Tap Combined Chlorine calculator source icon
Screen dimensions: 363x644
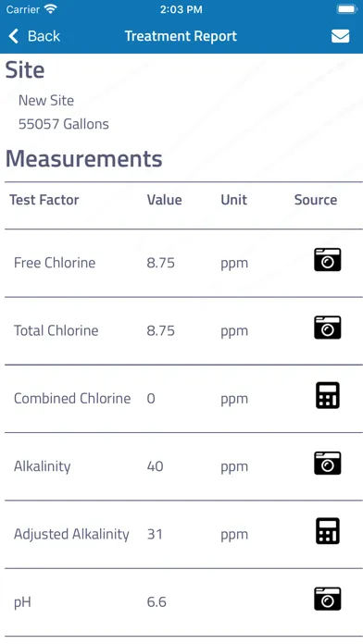click(x=328, y=395)
